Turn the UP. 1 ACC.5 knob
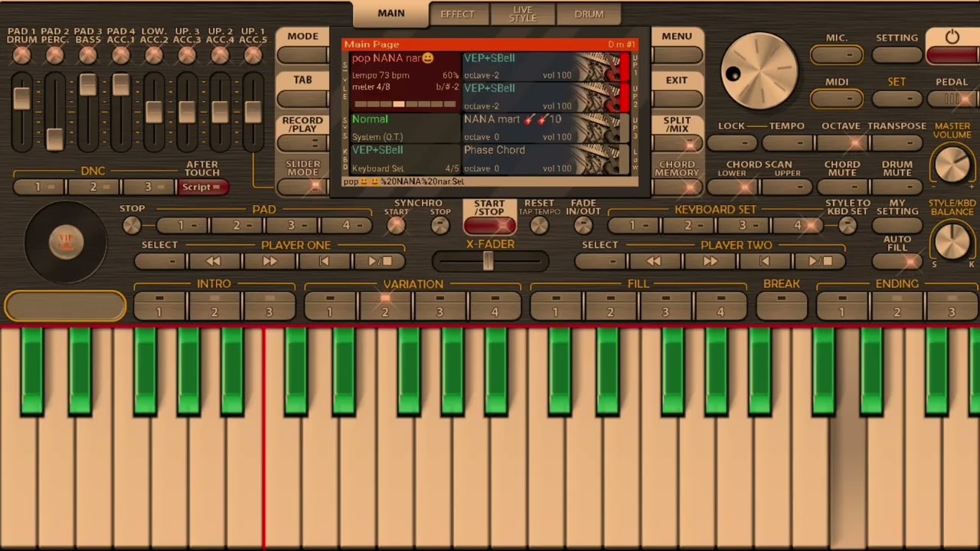This screenshot has width=980, height=551. pos(253,55)
